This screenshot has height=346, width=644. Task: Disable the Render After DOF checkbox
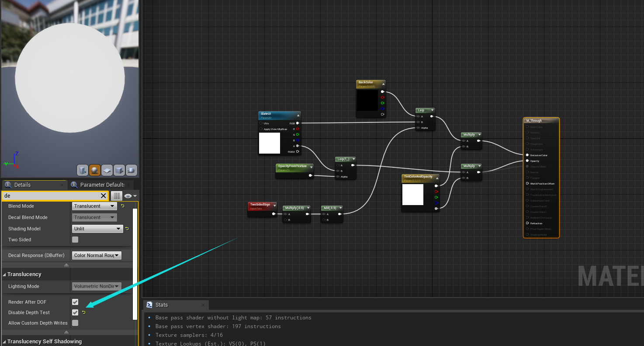coord(75,301)
